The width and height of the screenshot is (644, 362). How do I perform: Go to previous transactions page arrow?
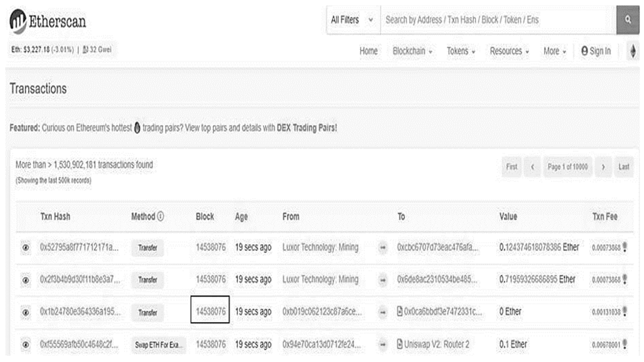532,167
